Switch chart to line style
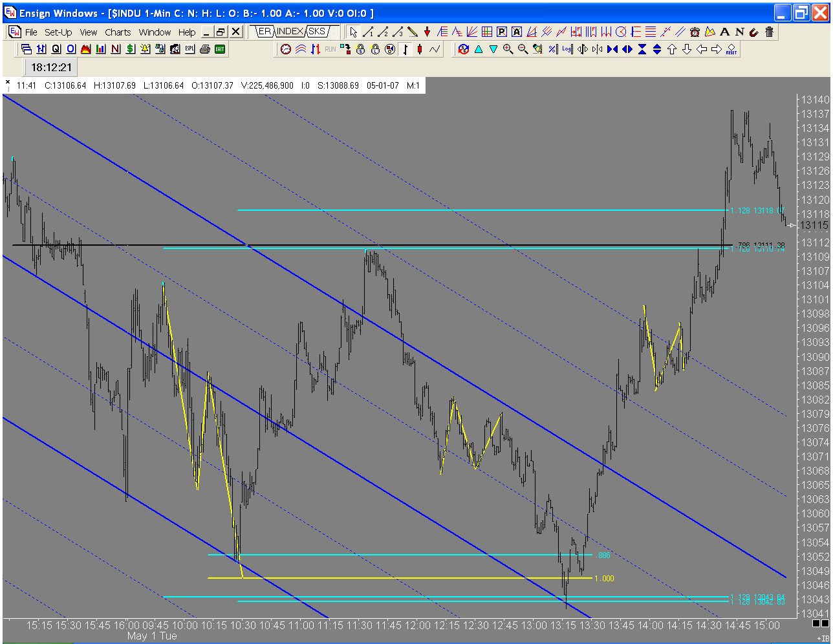833x644 pixels. point(435,49)
